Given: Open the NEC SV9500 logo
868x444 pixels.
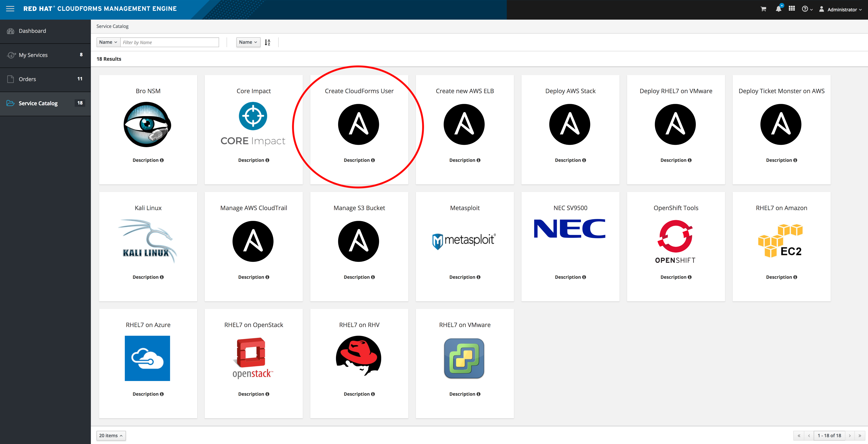Looking at the screenshot, I should click(570, 229).
